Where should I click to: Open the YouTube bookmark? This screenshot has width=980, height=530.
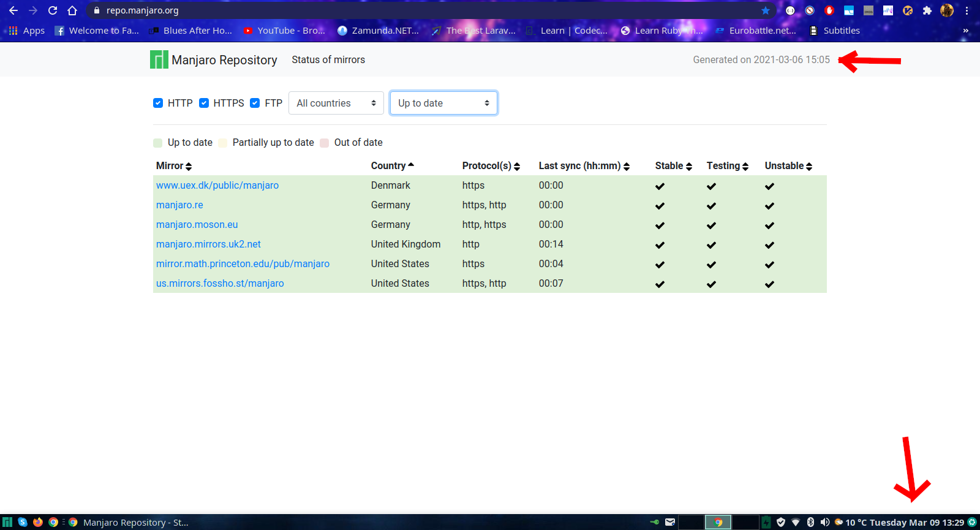pos(284,31)
